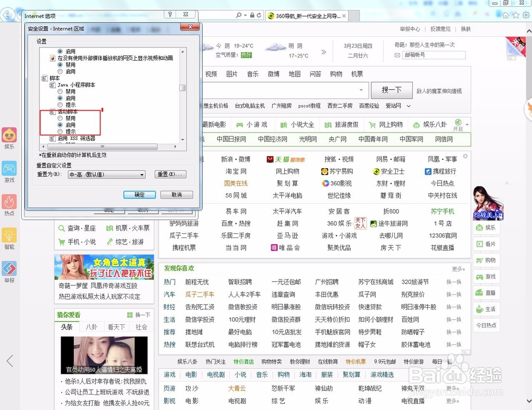Click the gear icon above the site grid
The width and height of the screenshot is (532, 410).
coord(465,156)
